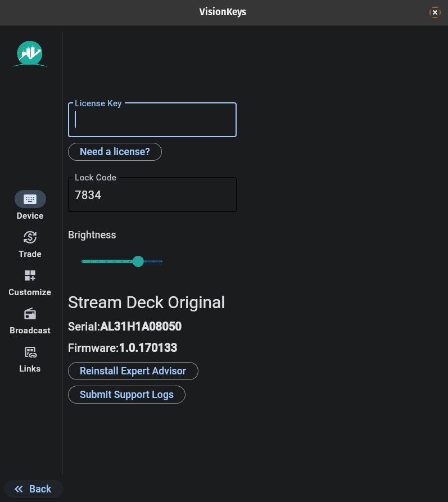Click Submit Support Logs button
Viewport: 448px width, 502px height.
[x=127, y=395]
